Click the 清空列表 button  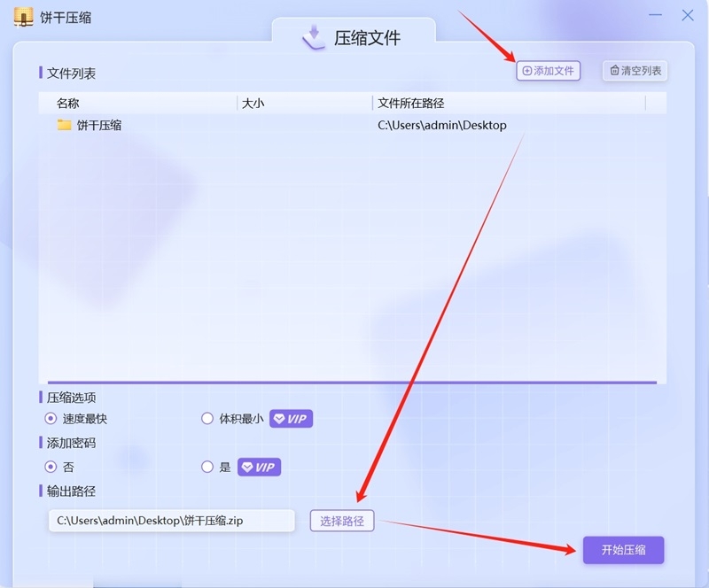tap(635, 71)
